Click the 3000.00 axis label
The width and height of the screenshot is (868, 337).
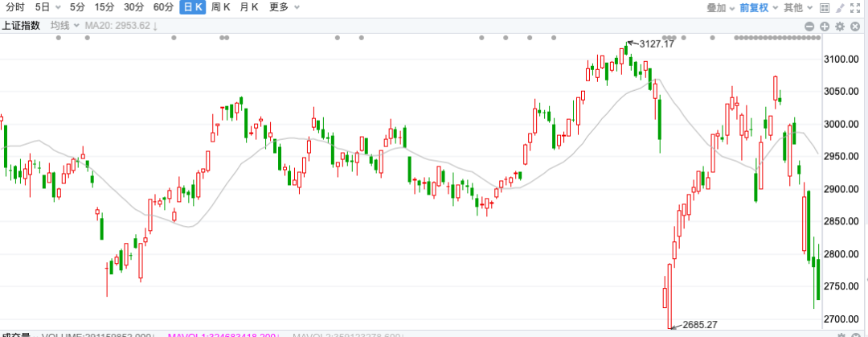(842, 124)
